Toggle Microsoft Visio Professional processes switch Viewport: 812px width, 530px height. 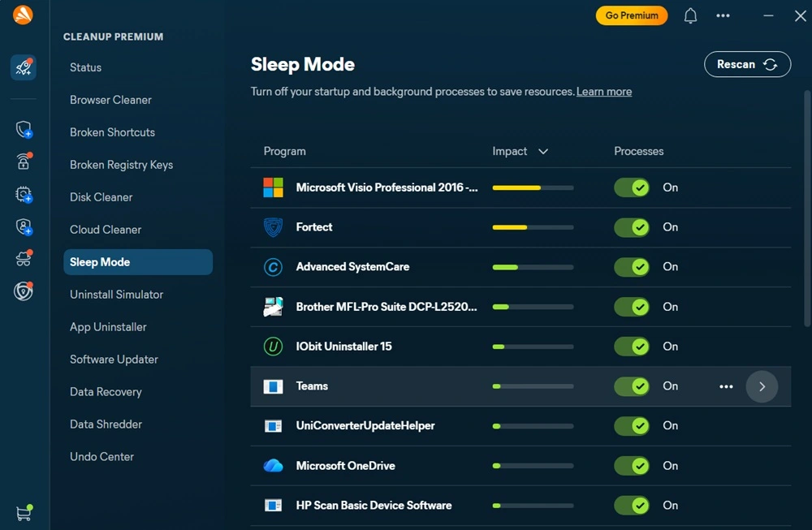pyautogui.click(x=632, y=187)
